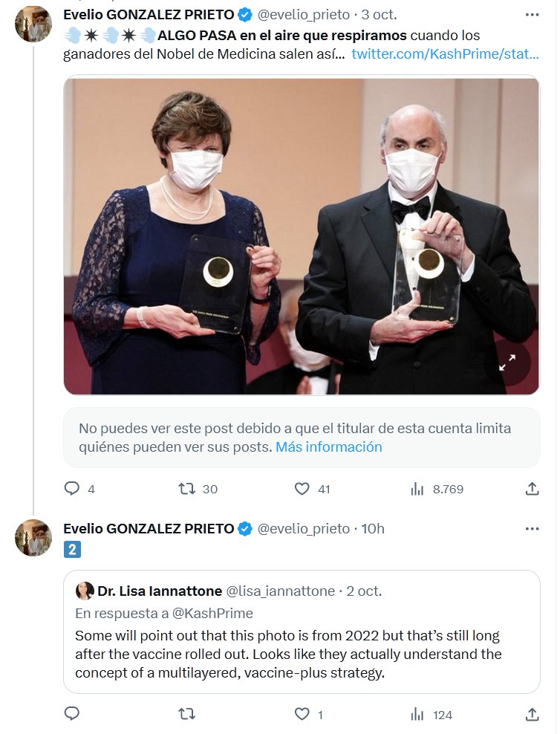This screenshot has width=560, height=734.
Task: Open Evelio's profile avatar on first post
Action: point(33,24)
